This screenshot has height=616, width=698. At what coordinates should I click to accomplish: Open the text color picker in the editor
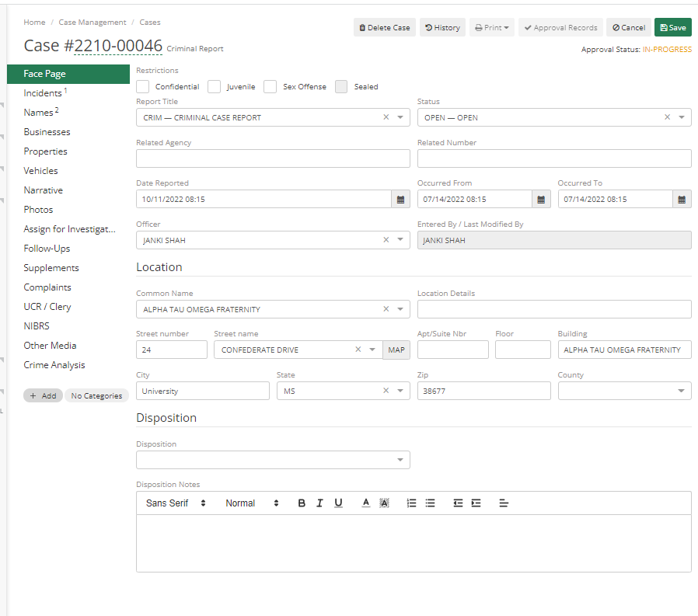coord(365,503)
